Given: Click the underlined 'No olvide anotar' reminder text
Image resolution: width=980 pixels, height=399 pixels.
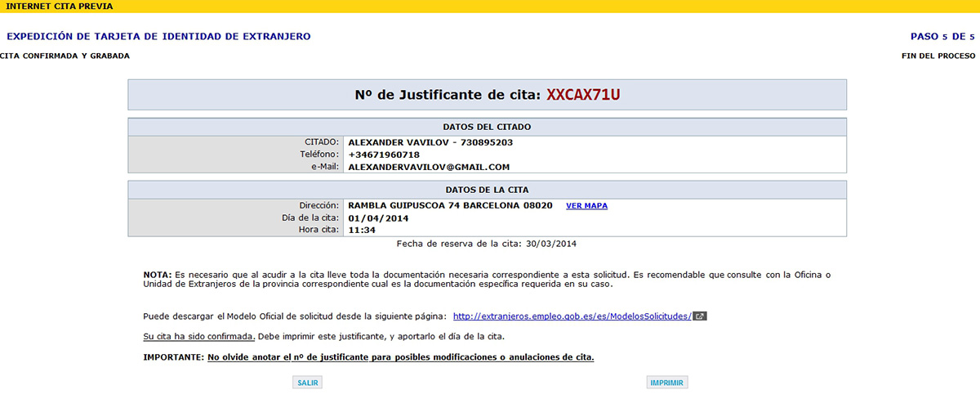Looking at the screenshot, I should (x=400, y=358).
